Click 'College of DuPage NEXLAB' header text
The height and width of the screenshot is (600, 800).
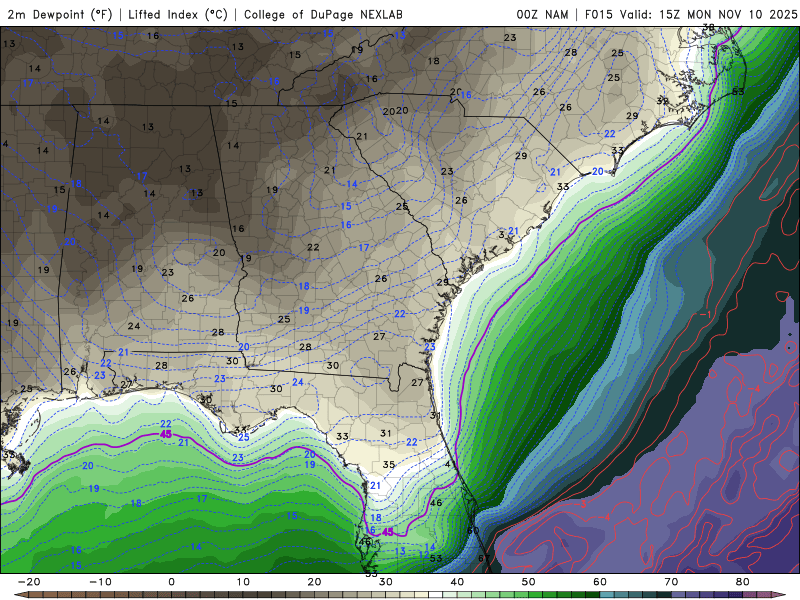click(x=323, y=14)
